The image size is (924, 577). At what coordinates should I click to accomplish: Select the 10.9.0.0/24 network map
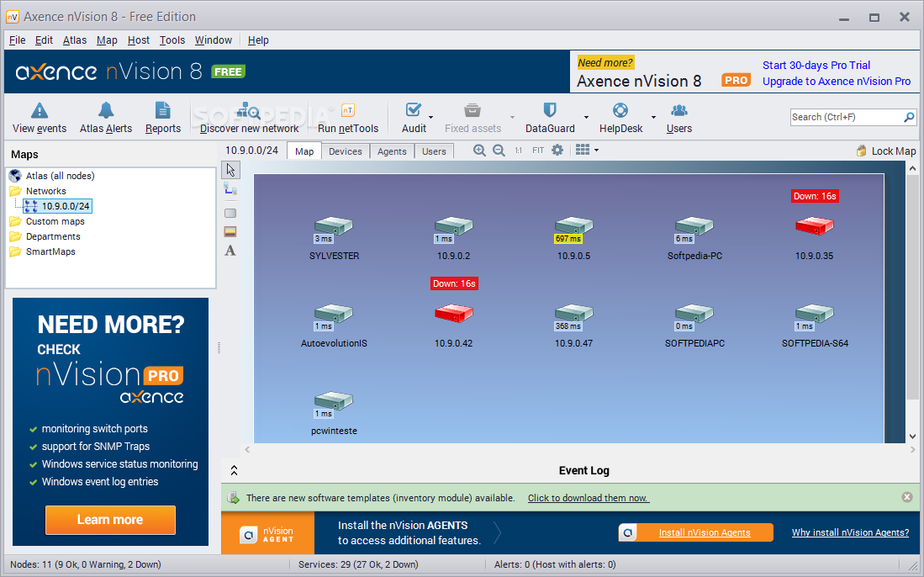click(58, 206)
